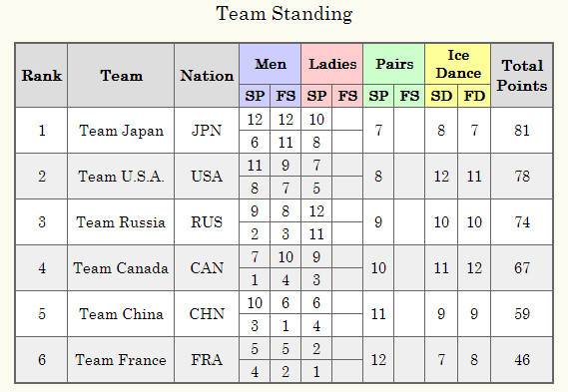This screenshot has height=392, width=568.
Task: Click the Team China name
Action: [121, 314]
